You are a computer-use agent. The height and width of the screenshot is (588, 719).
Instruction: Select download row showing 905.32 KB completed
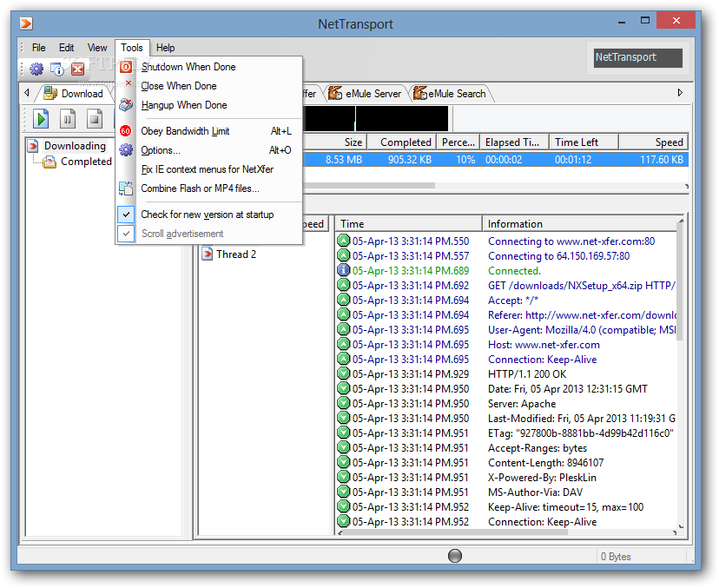click(x=495, y=160)
